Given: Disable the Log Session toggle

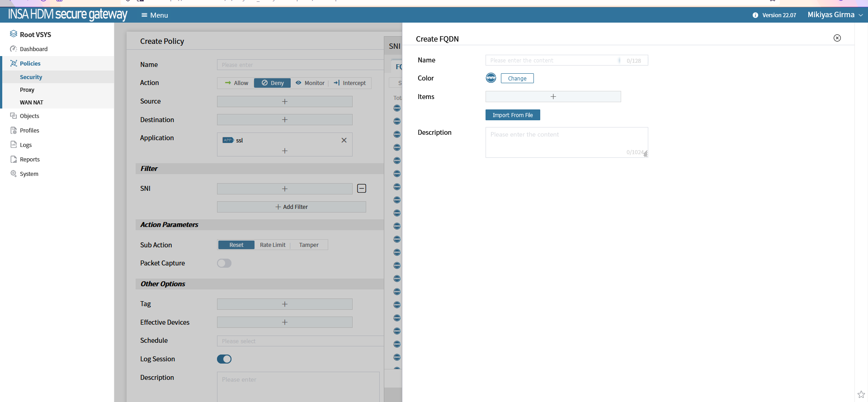Looking at the screenshot, I should click(224, 359).
